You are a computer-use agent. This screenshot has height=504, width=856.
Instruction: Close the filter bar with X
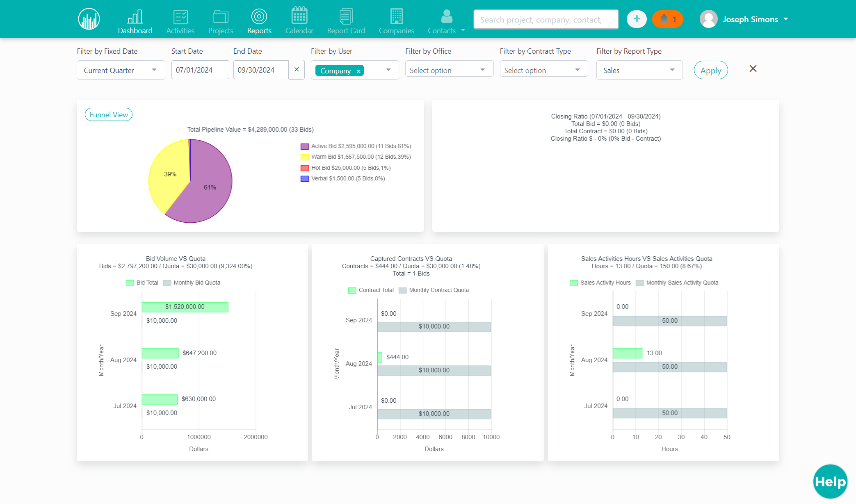(753, 68)
